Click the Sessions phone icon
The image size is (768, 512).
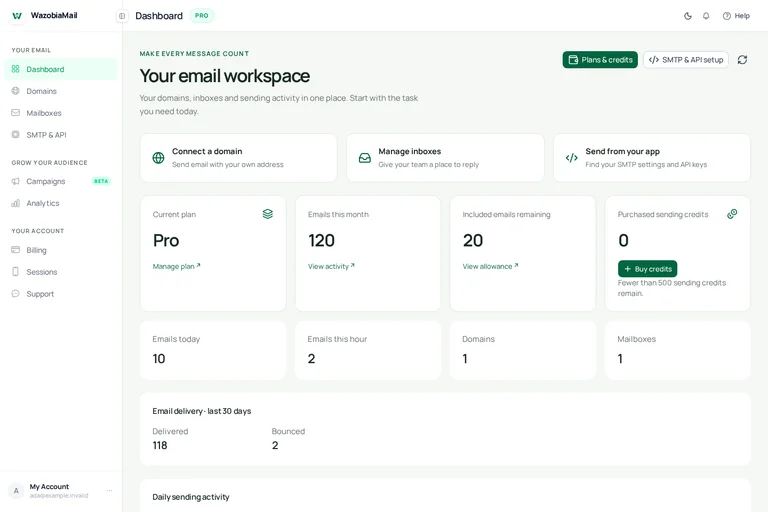click(16, 271)
